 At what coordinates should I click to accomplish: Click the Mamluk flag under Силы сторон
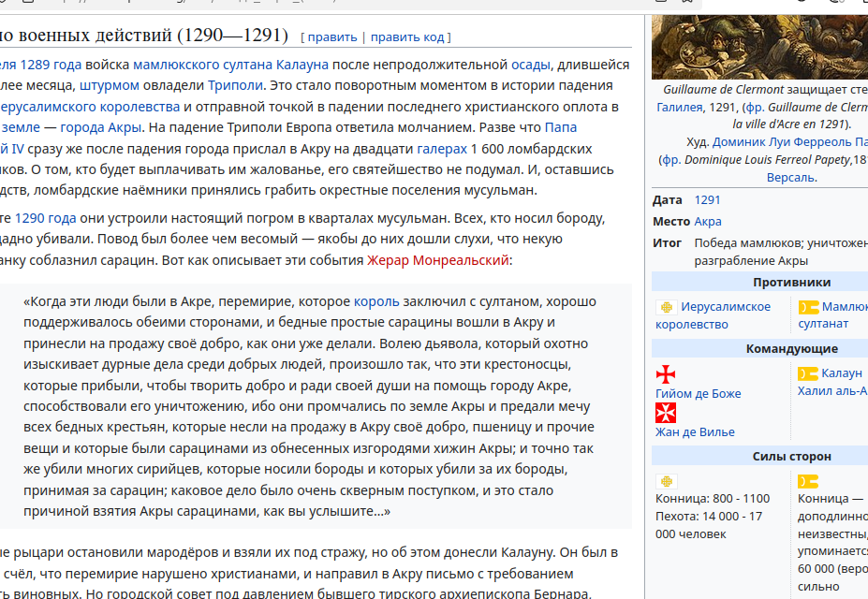coord(807,481)
